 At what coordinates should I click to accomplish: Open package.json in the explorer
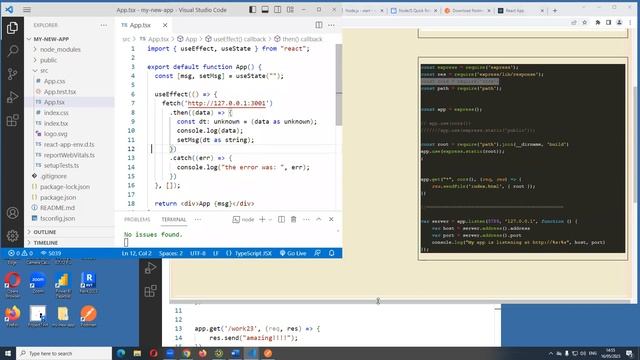(58, 197)
